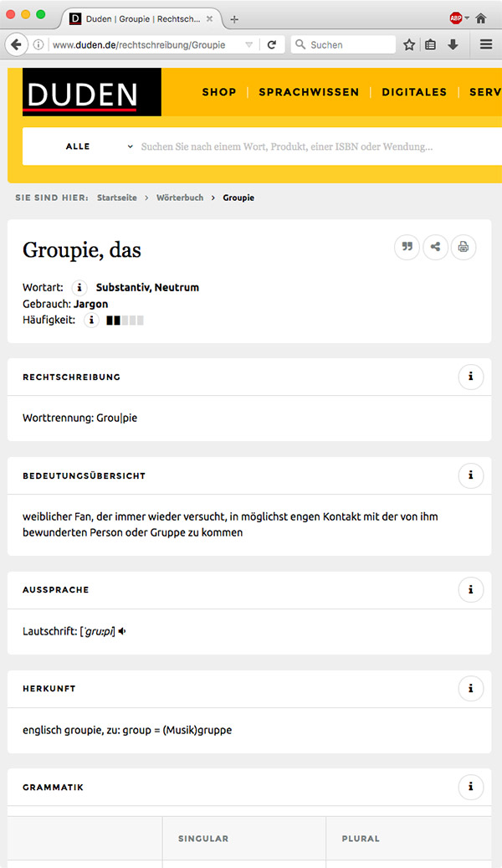The width and height of the screenshot is (502, 868).
Task: Click the Jargon usage label
Action: click(x=90, y=304)
